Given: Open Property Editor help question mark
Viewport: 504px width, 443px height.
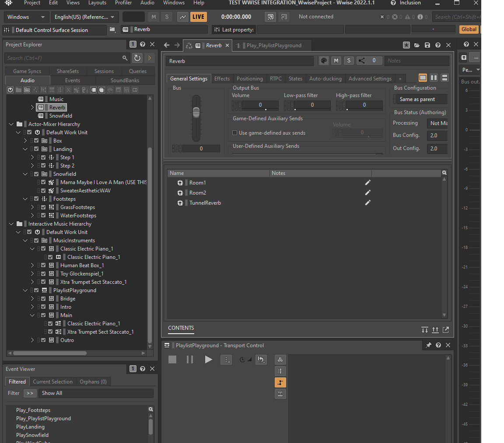Looking at the screenshot, I should (438, 45).
